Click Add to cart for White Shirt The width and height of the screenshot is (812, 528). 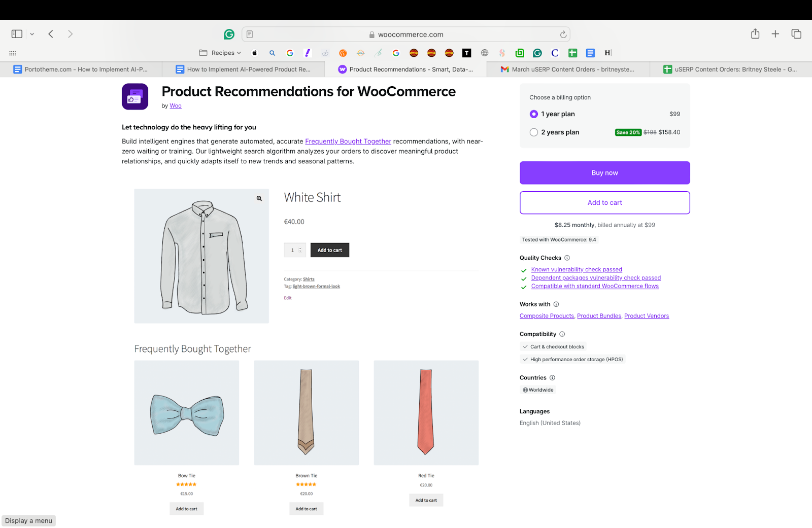coord(330,250)
